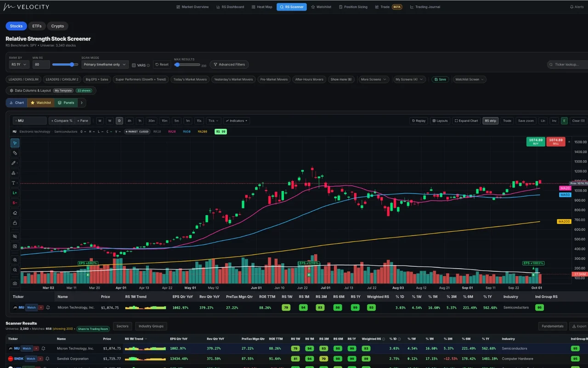Click the green BUY button
The height and width of the screenshot is (368, 588).
tap(536, 142)
